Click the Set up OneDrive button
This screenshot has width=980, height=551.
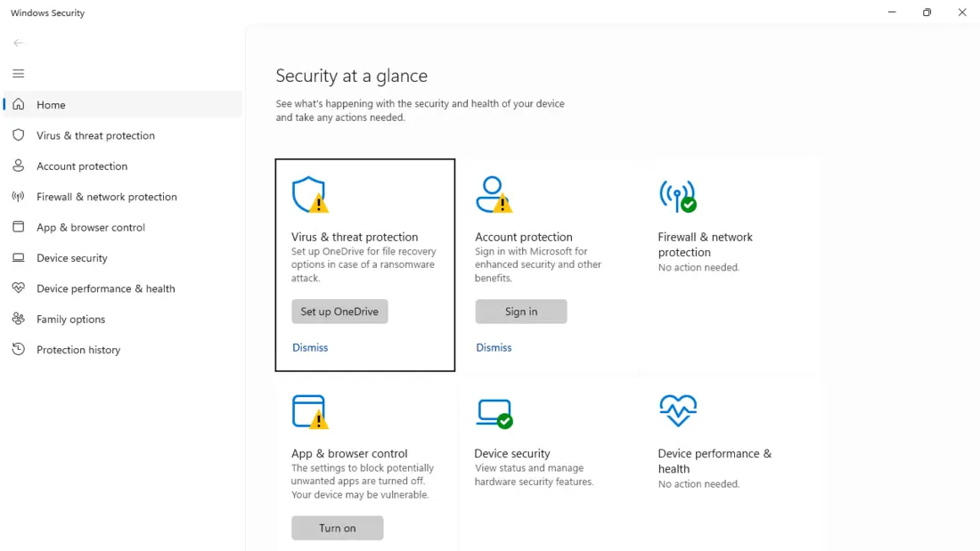click(x=339, y=312)
